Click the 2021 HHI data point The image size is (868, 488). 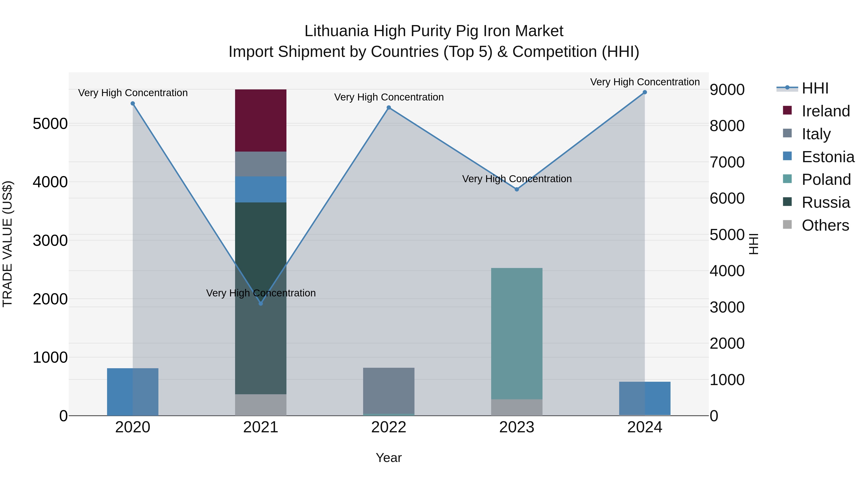[x=261, y=303]
